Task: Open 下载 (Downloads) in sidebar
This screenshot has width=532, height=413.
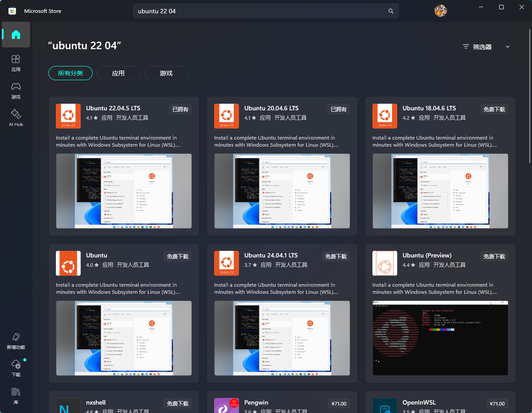Action: [16, 368]
